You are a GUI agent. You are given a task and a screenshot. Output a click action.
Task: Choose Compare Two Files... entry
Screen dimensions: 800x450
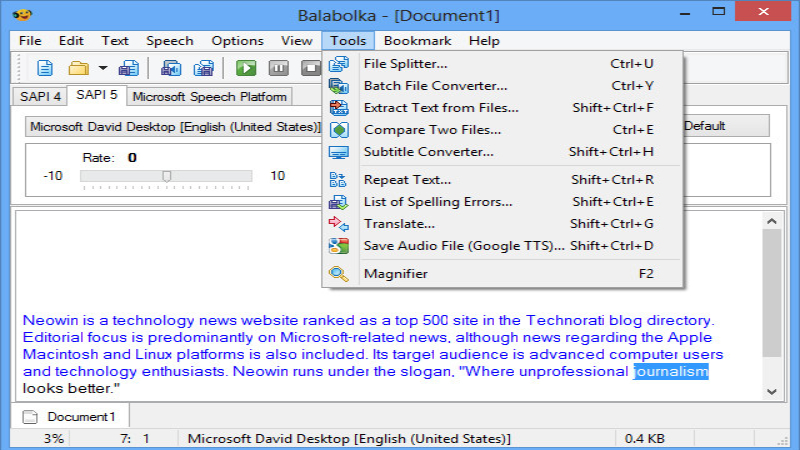click(x=503, y=130)
